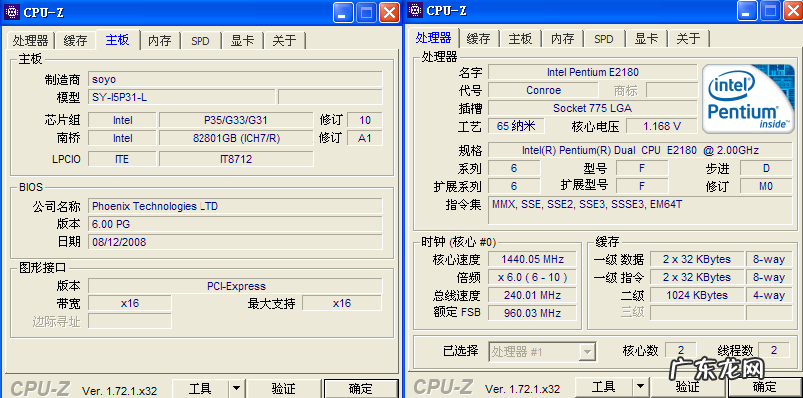The image size is (803, 398).
Task: Click 工具 button in left window
Action: pos(200,389)
